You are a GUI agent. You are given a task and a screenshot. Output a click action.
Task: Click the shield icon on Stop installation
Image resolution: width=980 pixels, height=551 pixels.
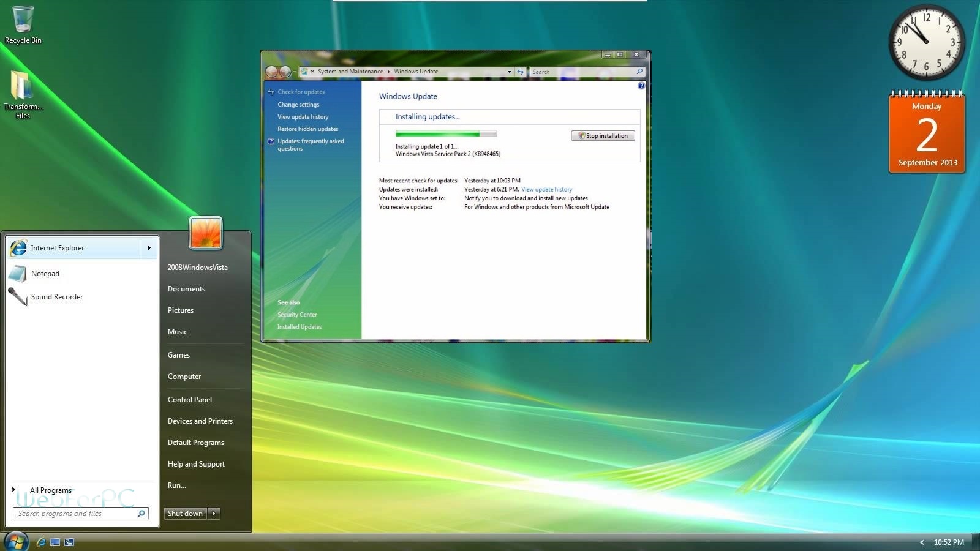[x=582, y=136]
